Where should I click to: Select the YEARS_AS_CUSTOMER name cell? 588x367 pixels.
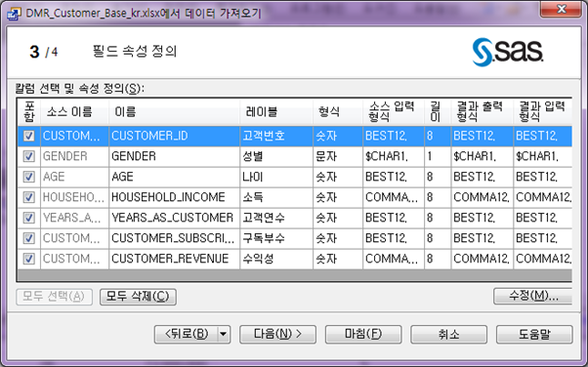pyautogui.click(x=175, y=218)
